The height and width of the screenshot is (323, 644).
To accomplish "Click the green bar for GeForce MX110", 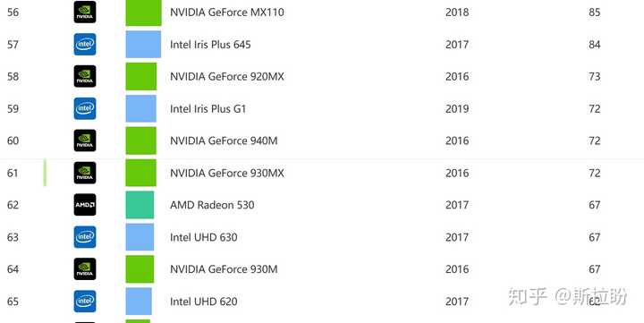I will tap(143, 13).
